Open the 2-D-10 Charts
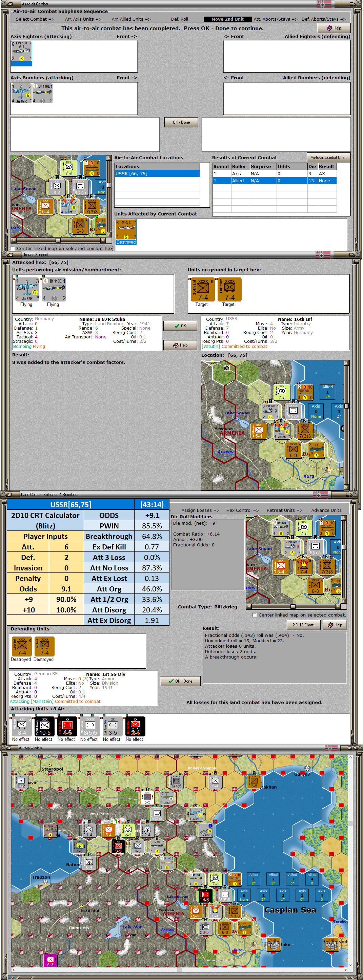 click(x=303, y=625)
